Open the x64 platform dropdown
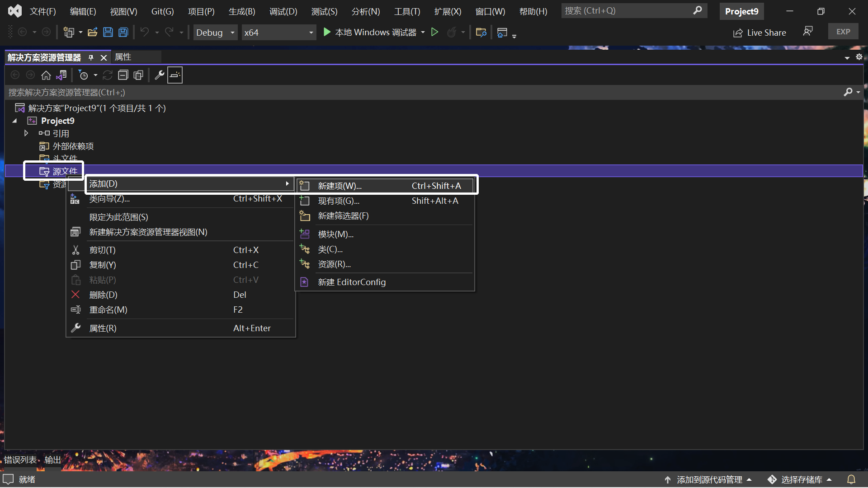868x488 pixels. 278,32
